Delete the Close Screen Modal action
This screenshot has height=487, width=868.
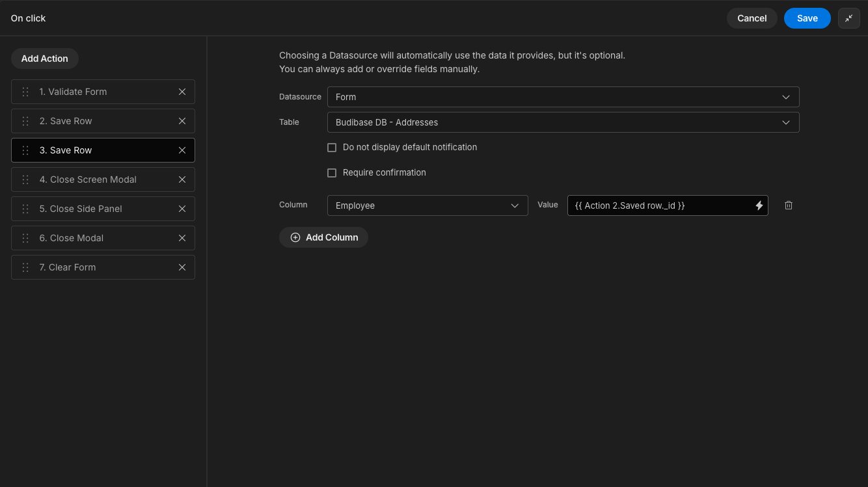tap(182, 179)
